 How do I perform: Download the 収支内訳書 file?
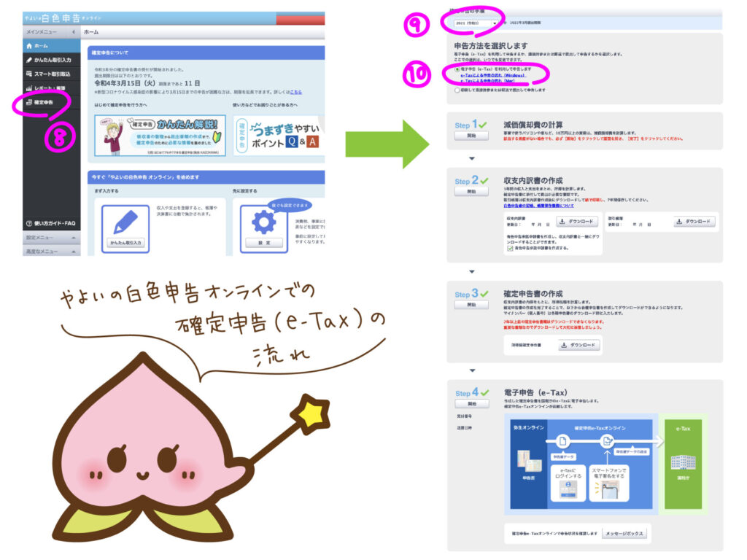tap(578, 222)
